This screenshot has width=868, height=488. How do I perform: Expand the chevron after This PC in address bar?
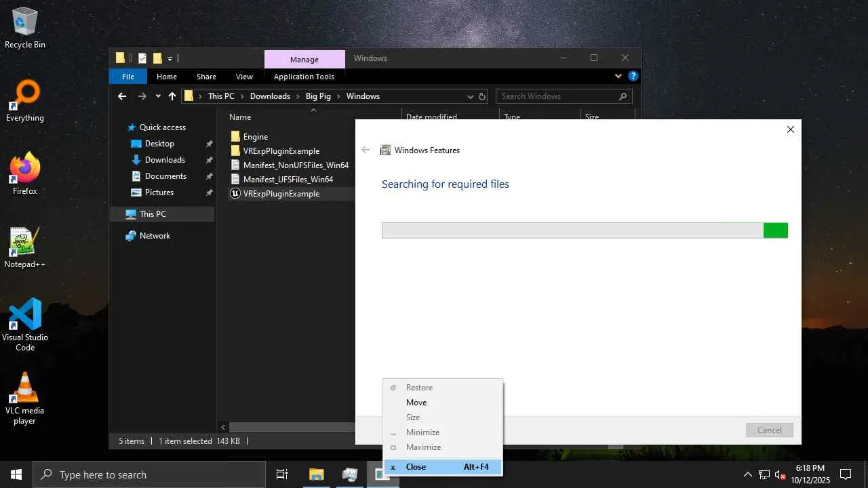[243, 96]
